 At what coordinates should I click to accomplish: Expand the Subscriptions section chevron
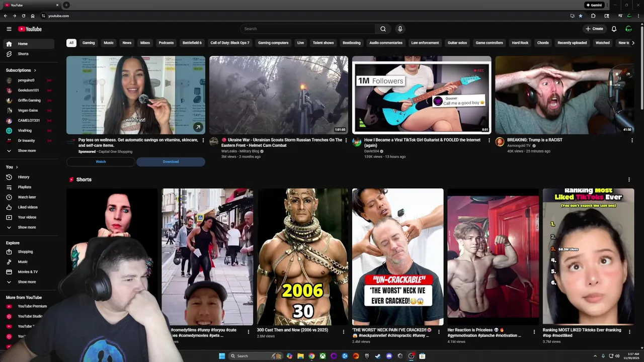click(x=35, y=70)
